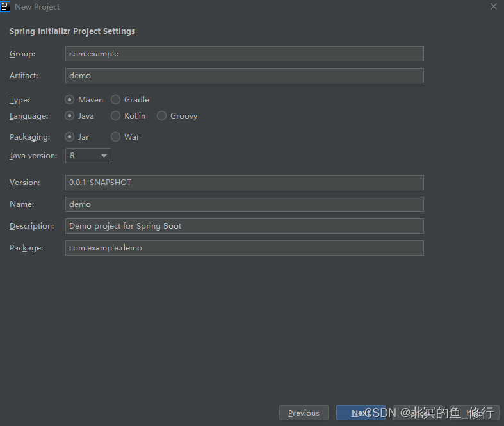Open the Java version dropdown
504x426 pixels.
pyautogui.click(x=88, y=156)
